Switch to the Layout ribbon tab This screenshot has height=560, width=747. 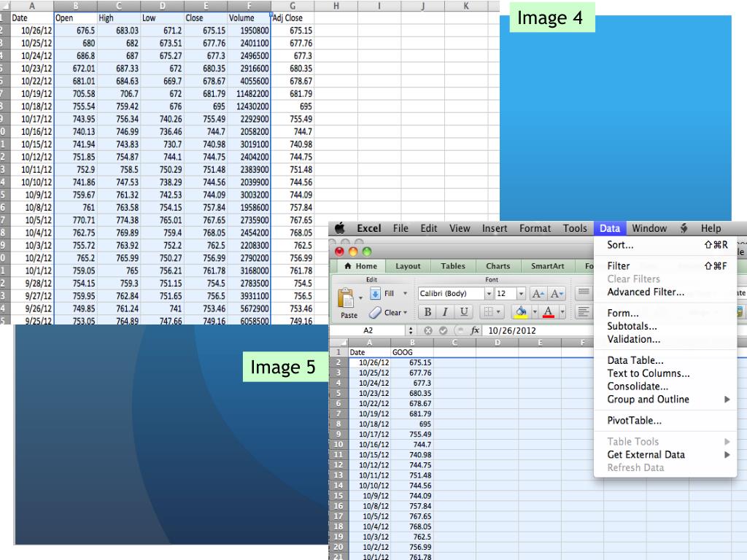408,266
